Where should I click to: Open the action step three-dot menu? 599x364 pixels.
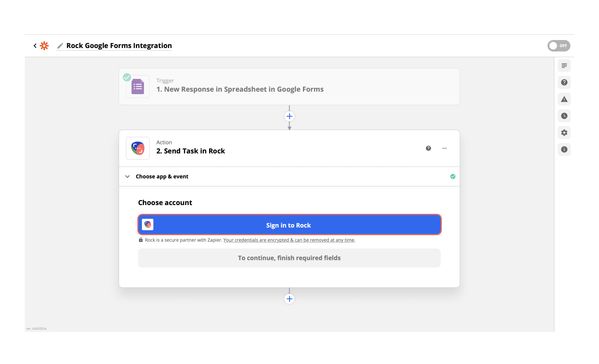coord(444,148)
